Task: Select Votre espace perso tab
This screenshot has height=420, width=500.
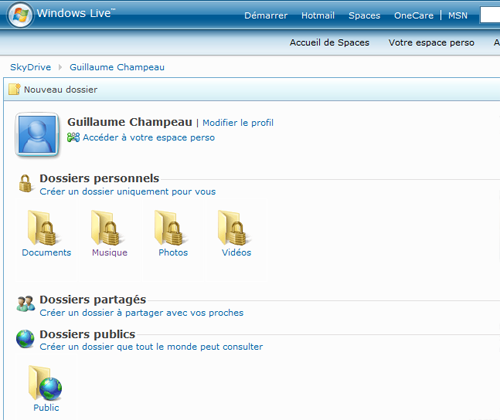Action: (431, 43)
